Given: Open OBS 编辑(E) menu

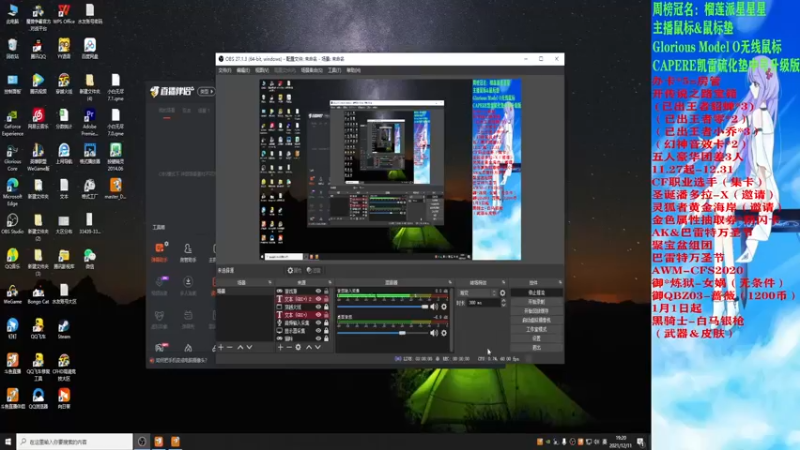Looking at the screenshot, I should tap(243, 70).
